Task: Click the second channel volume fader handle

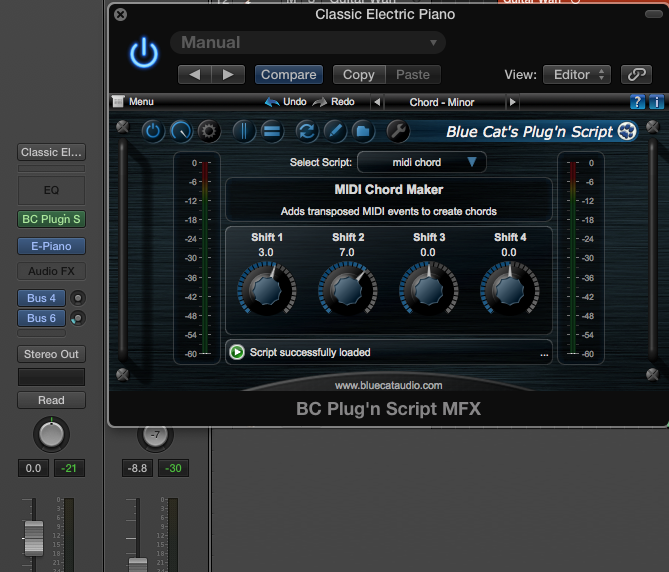Action: point(138,565)
